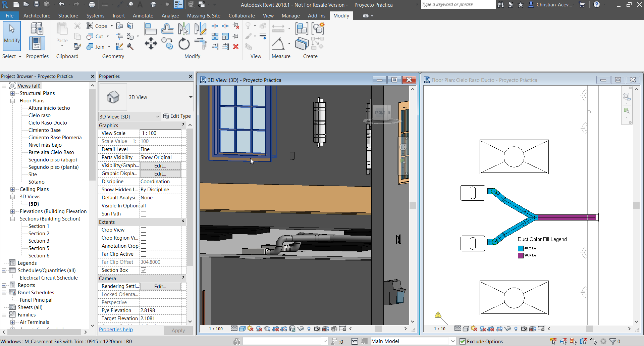Open the Manage menu tab
The image size is (644, 346).
[290, 15]
